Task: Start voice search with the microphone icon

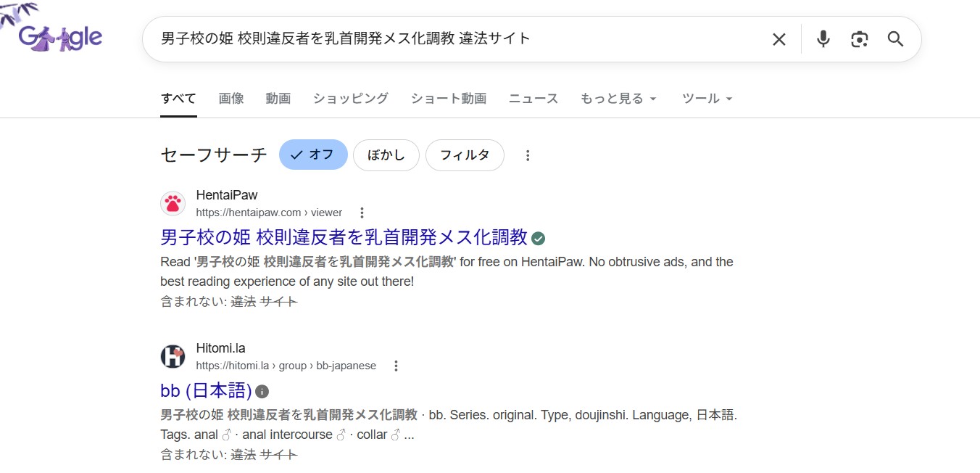Action: point(823,39)
